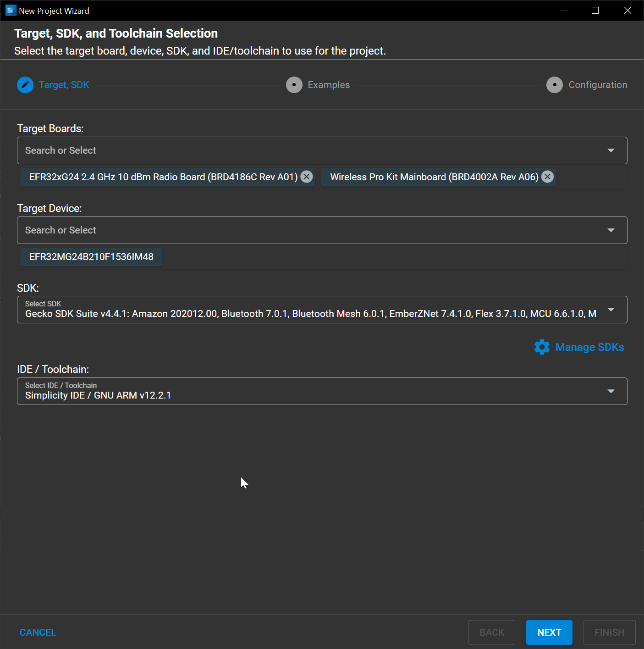Click the Target Boards search field

(x=322, y=150)
